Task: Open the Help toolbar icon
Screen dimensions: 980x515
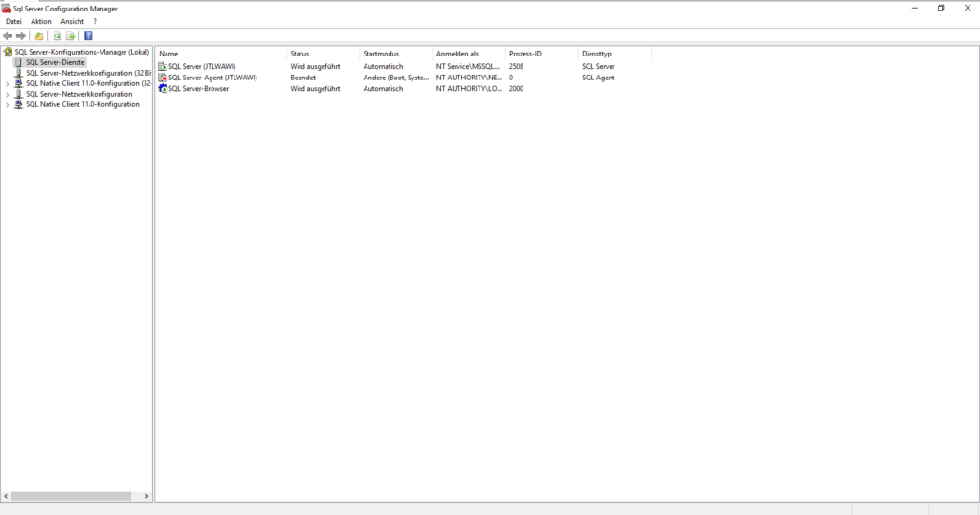Action: 88,35
